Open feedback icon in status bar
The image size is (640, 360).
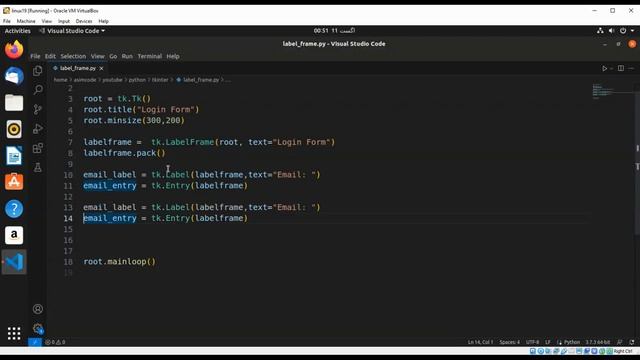(x=620, y=342)
